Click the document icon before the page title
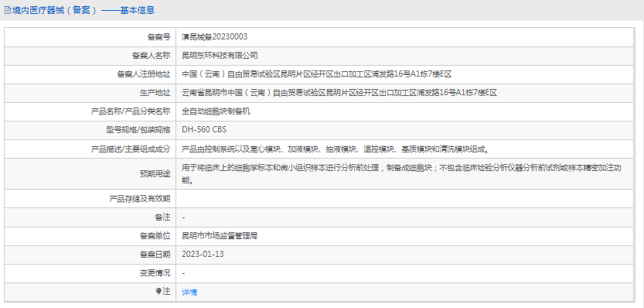 (7, 11)
